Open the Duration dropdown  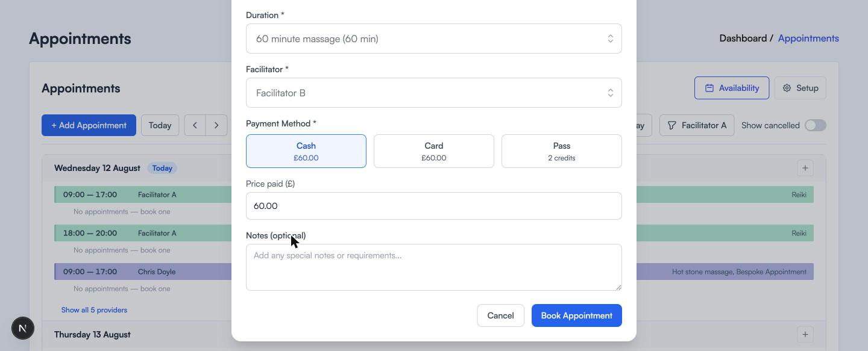click(433, 39)
